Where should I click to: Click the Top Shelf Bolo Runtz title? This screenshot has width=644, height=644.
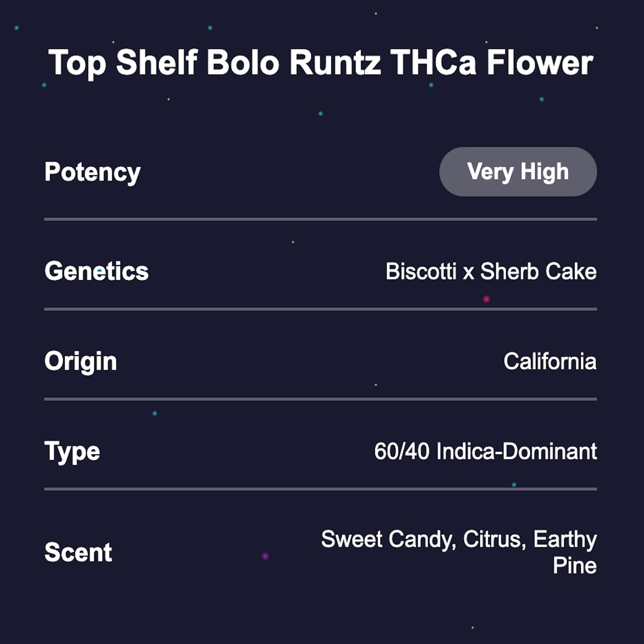click(x=321, y=63)
